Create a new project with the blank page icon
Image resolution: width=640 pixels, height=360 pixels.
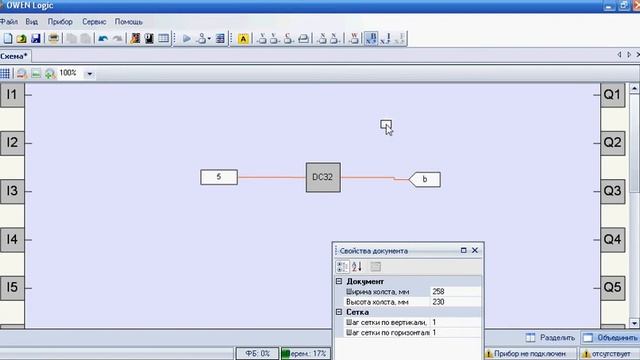coord(8,38)
